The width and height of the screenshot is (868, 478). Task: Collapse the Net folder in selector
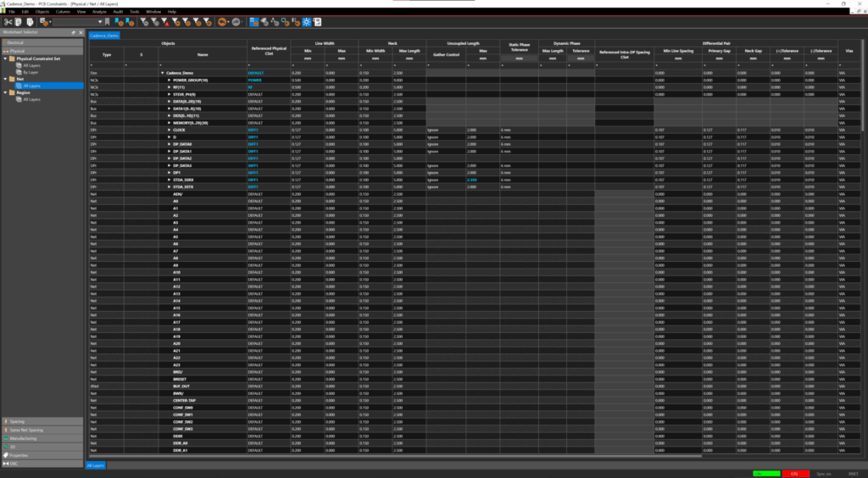click(x=6, y=79)
